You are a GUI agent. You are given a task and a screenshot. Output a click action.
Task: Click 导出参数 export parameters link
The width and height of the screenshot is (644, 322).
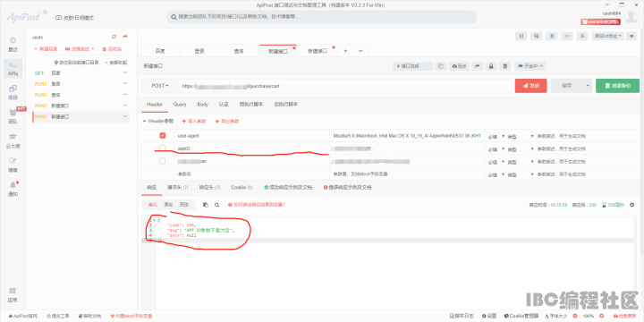click(226, 121)
